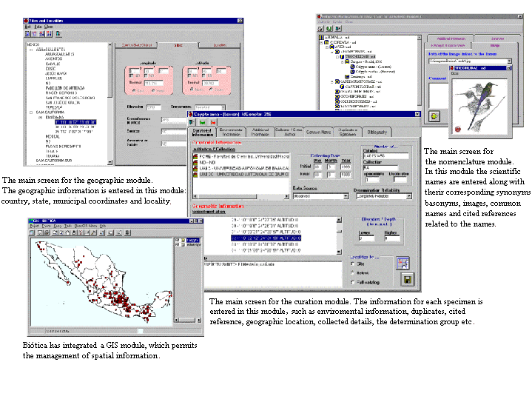Collapse the CHORDATA node in taxon tree
The width and height of the screenshot is (532, 399).
322,42
